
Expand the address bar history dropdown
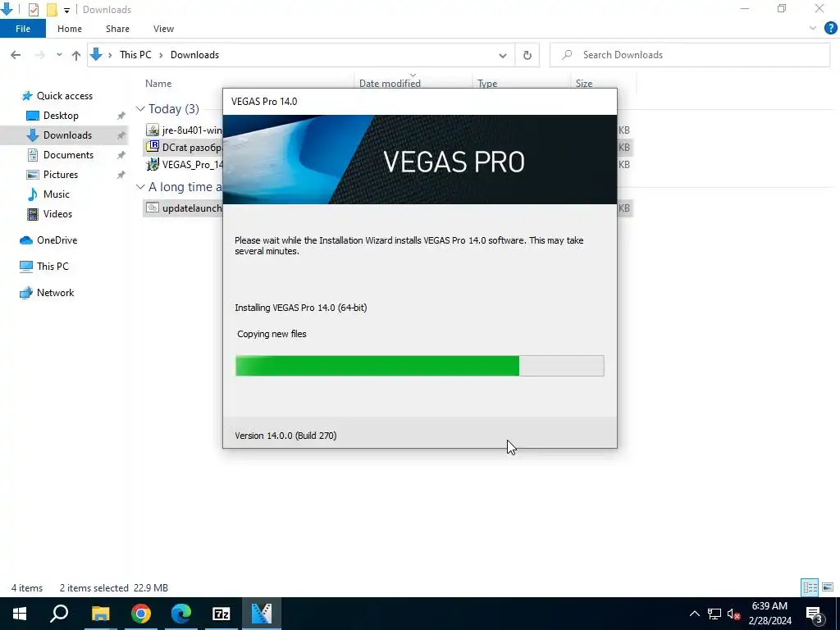503,55
